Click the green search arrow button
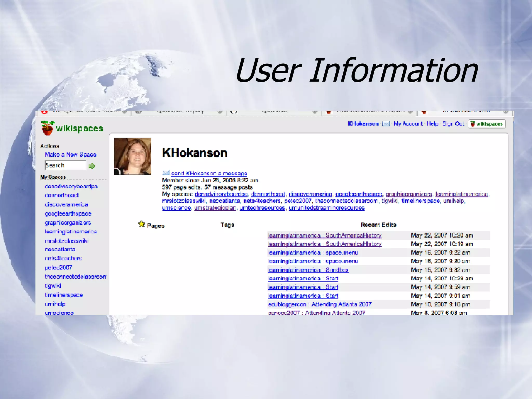Image resolution: width=532 pixels, height=399 pixels. tap(92, 166)
